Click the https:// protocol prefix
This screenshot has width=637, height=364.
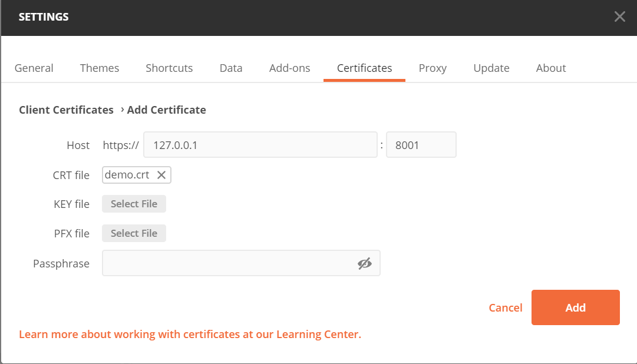click(121, 145)
